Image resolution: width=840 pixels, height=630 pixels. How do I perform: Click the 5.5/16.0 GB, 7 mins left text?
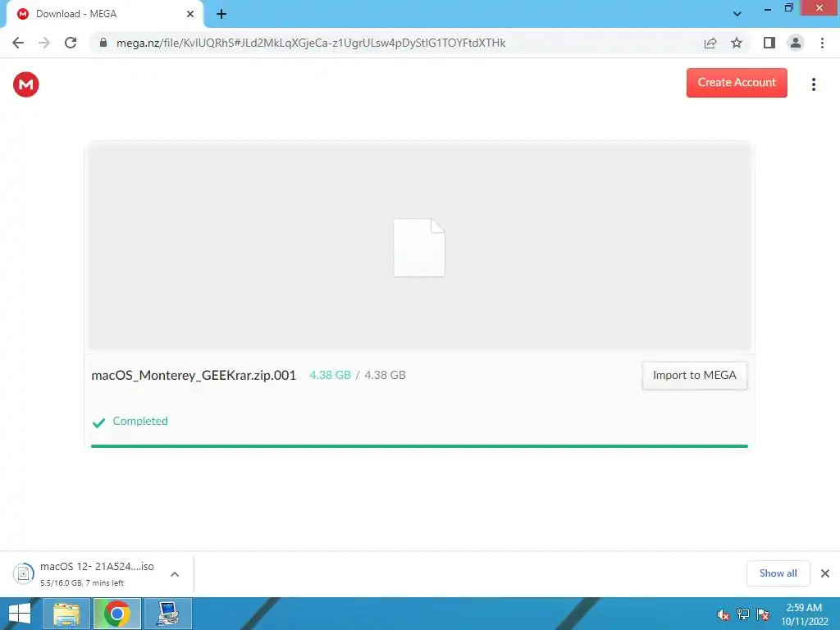(82, 583)
